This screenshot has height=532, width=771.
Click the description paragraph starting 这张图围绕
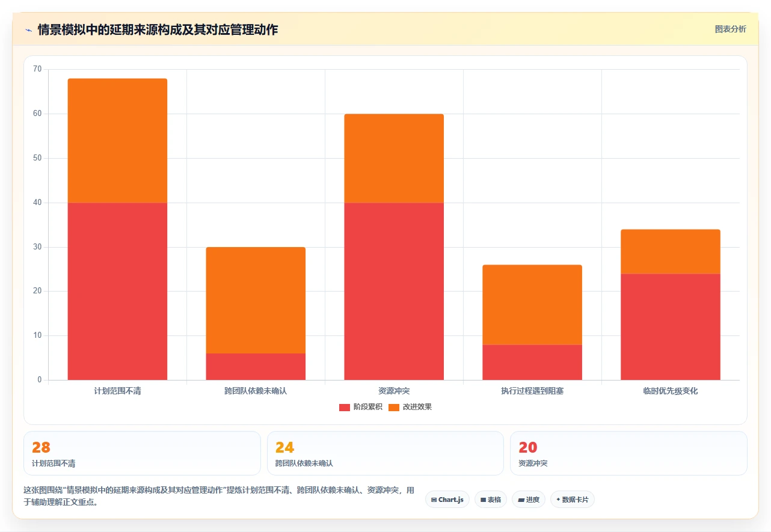[x=219, y=497]
